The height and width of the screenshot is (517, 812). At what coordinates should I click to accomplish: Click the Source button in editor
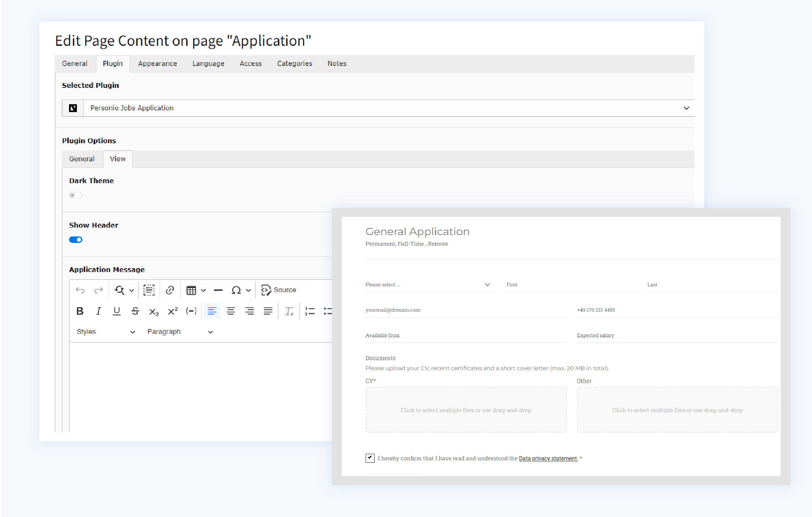point(279,290)
